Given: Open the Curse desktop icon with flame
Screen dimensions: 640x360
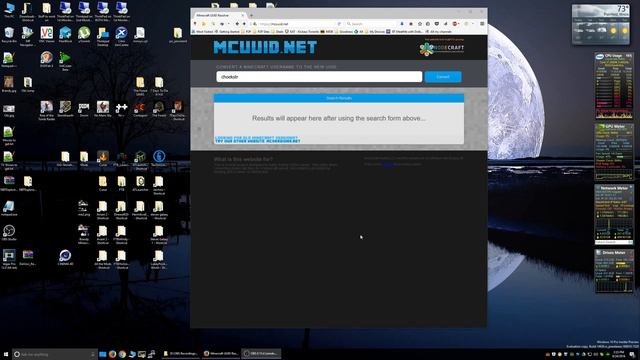Looking at the screenshot, I should 103,158.
